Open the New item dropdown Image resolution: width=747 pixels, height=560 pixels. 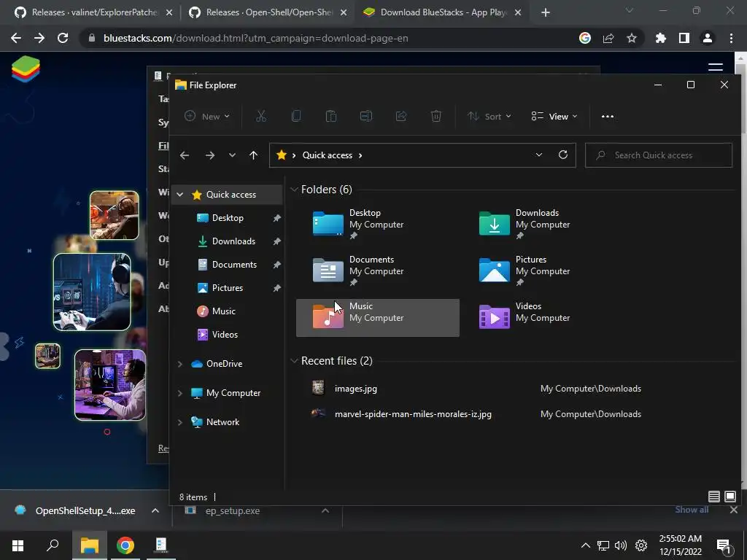click(x=207, y=116)
